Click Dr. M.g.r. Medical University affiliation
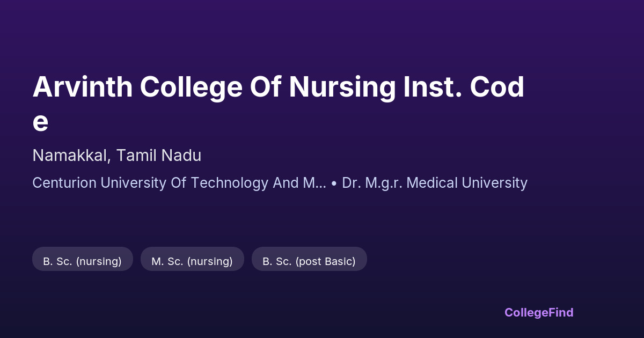Image resolution: width=644 pixels, height=338 pixels. [434, 183]
